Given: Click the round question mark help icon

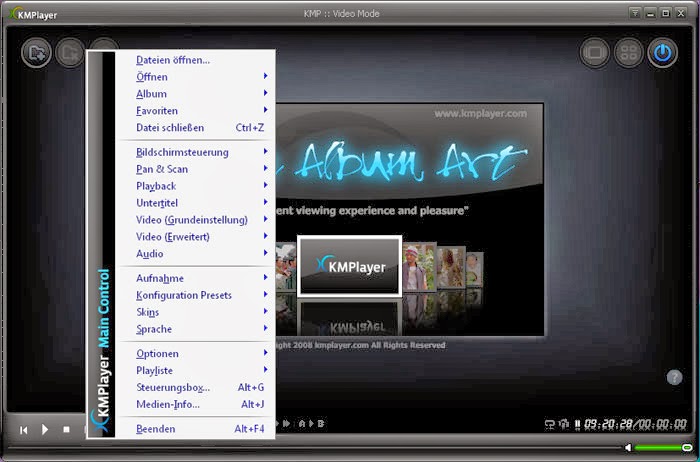Looking at the screenshot, I should pyautogui.click(x=675, y=378).
